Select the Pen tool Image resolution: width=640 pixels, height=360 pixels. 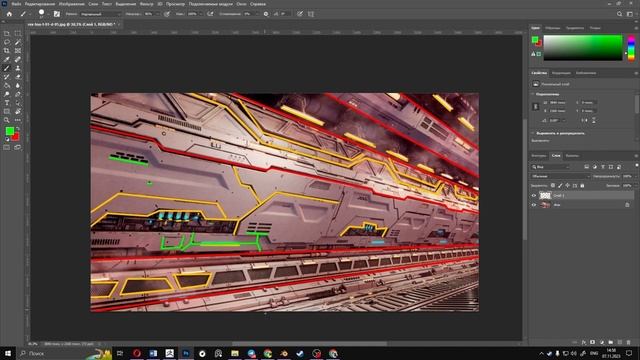coord(18,94)
